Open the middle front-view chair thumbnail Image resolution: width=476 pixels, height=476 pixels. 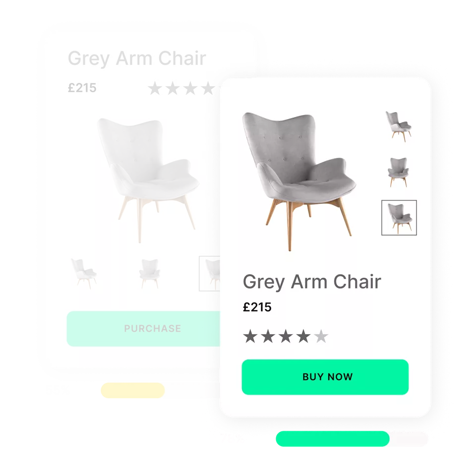coord(398,172)
